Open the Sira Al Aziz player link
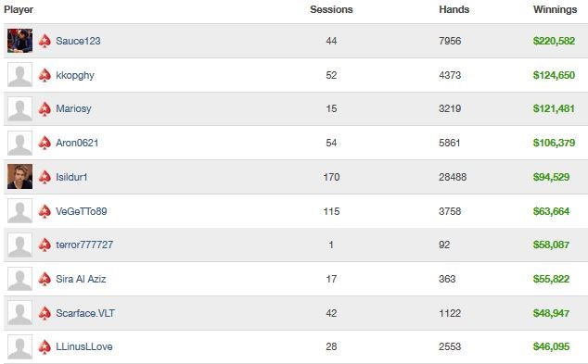 [x=81, y=279]
